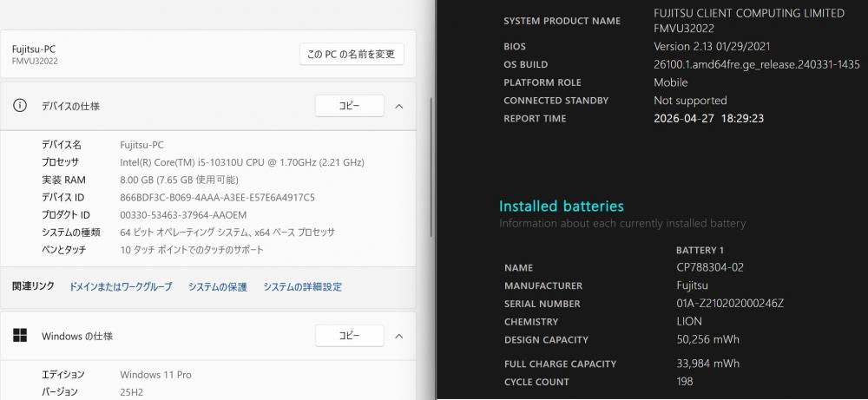The image size is (868, 400).
Task: Click the system product name FUJITSU CLIENT COMPUTING LIMITED
Action: (x=750, y=13)
